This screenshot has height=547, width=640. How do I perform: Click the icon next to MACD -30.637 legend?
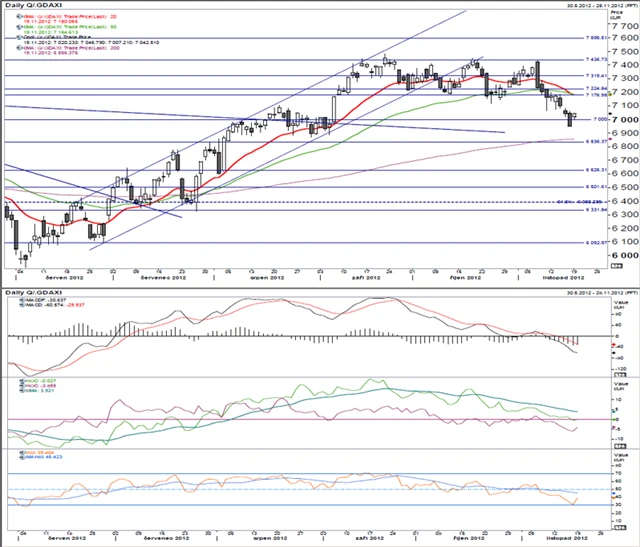tap(22, 300)
